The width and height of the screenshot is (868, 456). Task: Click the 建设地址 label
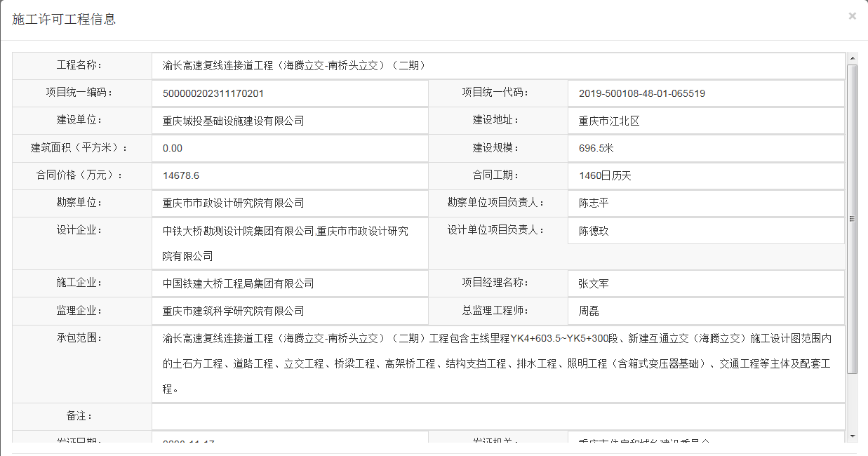tap(495, 119)
